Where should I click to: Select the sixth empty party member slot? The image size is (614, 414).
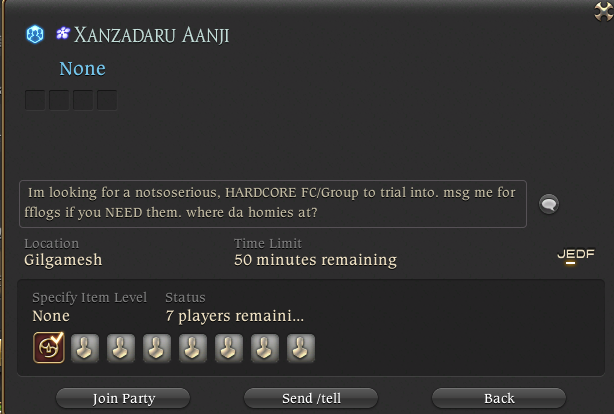[x=265, y=348]
